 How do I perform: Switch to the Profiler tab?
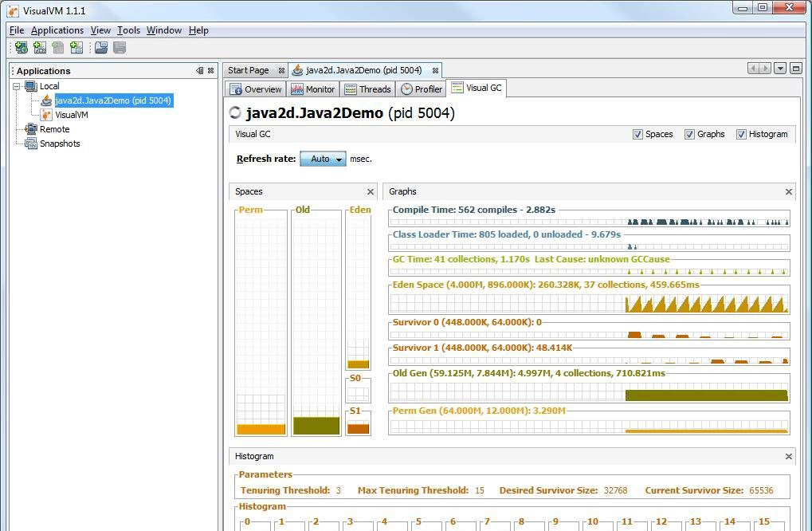[x=422, y=89]
